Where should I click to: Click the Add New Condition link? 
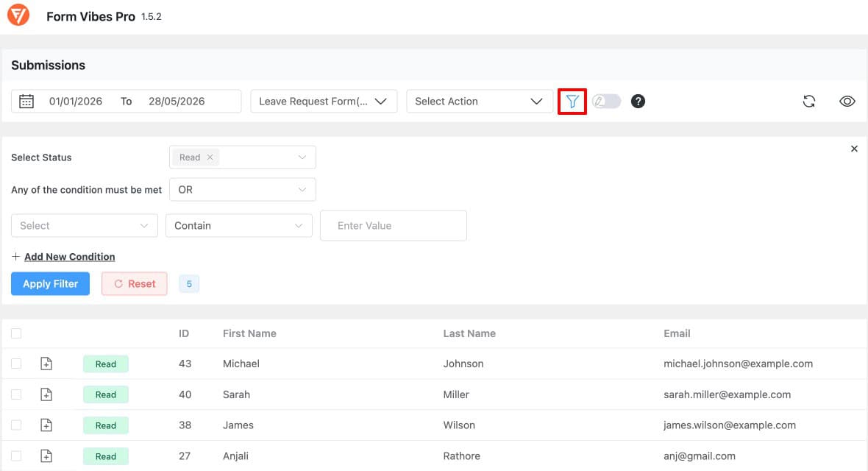coord(70,257)
